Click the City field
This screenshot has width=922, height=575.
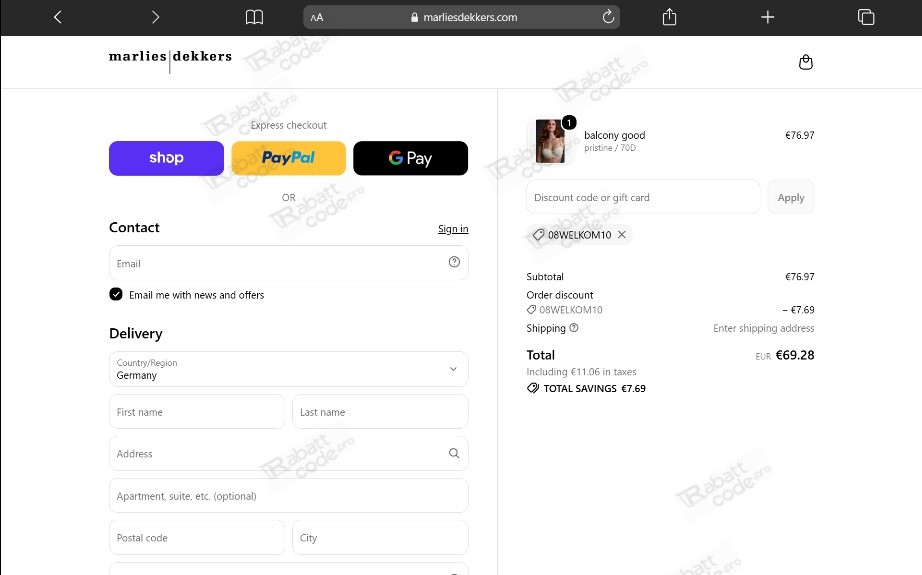[380, 537]
